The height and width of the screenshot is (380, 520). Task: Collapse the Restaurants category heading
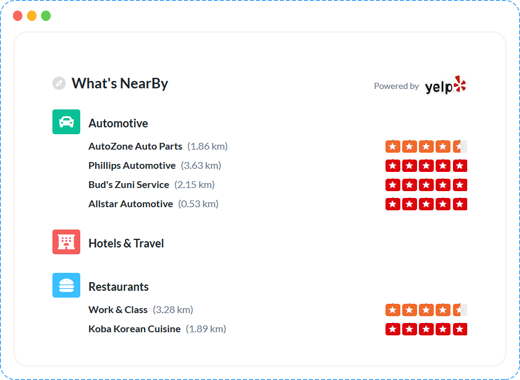pos(118,287)
